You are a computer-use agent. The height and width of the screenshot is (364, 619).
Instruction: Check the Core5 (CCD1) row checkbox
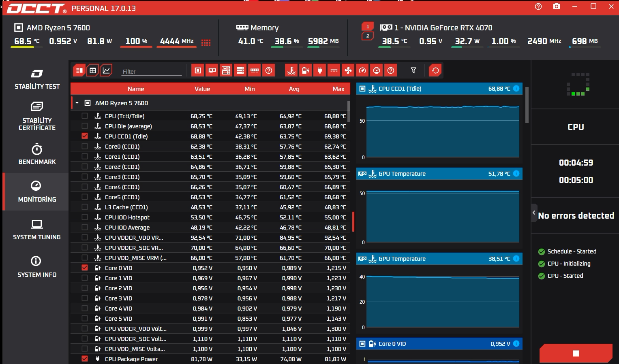coord(85,197)
